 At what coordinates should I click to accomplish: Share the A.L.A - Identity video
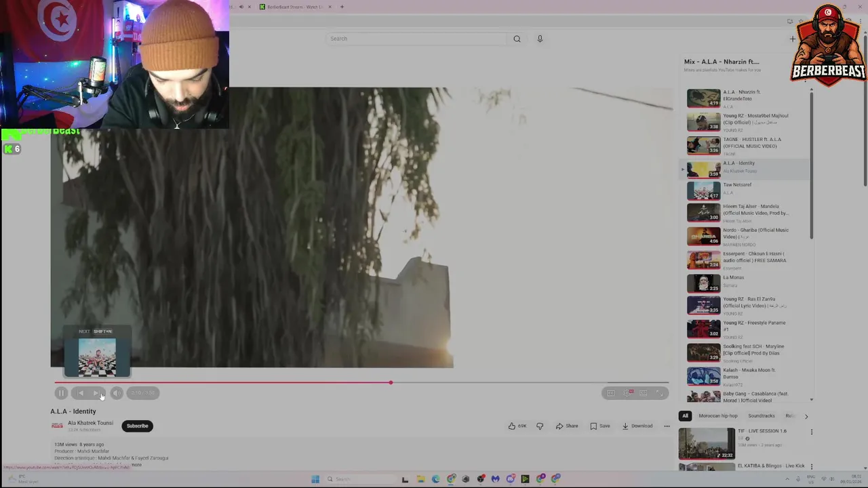click(567, 426)
